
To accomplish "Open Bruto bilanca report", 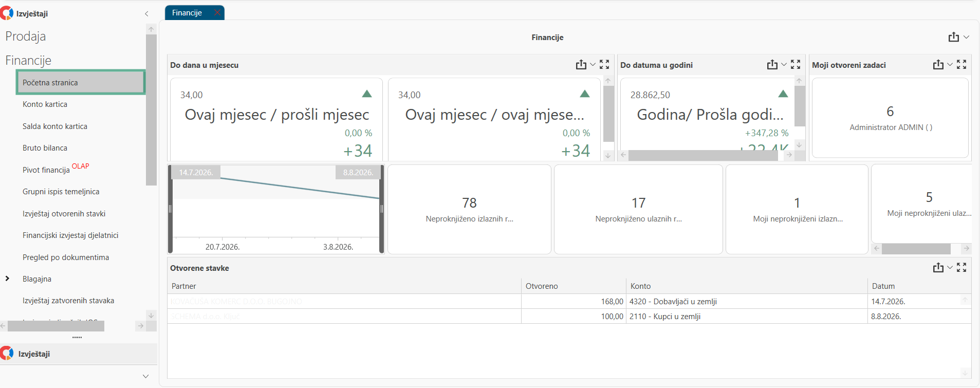I will (x=45, y=148).
